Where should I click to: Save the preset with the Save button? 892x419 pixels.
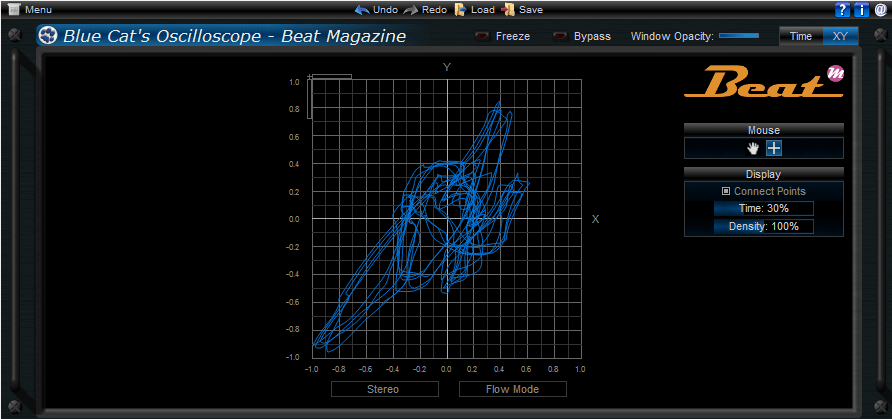tap(522, 10)
